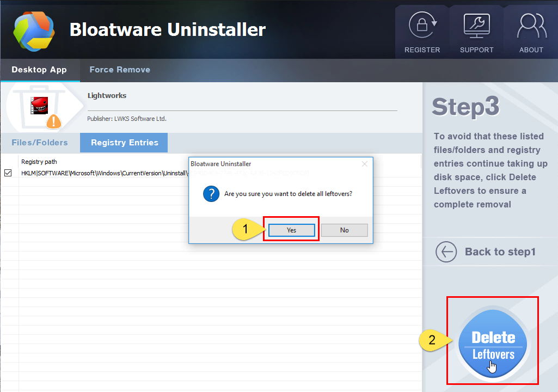Screen dimensions: 558x392
Task: Click the SUPPORT label
Action: pyautogui.click(x=476, y=50)
